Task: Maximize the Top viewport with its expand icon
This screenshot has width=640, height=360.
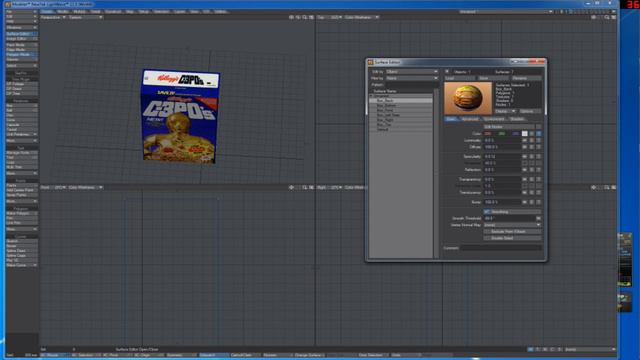Action: (x=613, y=18)
